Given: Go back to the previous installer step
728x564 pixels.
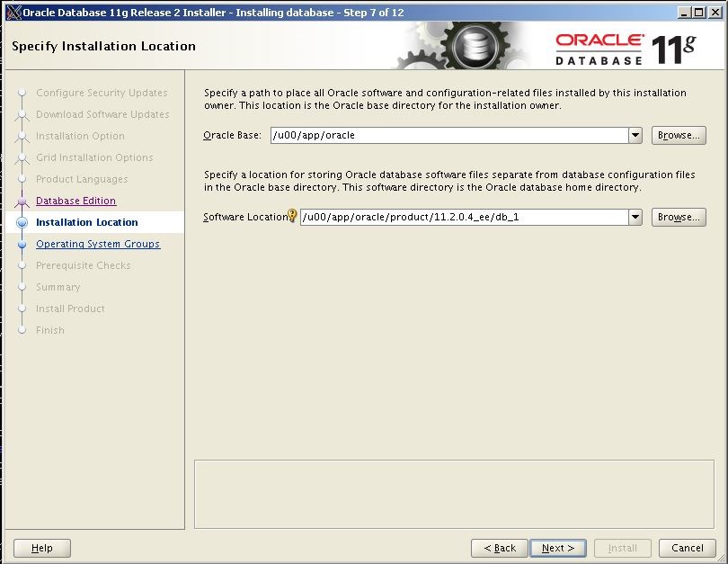Looking at the screenshot, I should point(500,548).
